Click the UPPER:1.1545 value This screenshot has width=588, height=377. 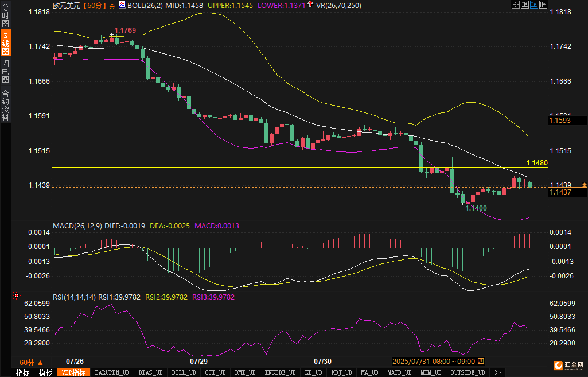tap(230, 5)
